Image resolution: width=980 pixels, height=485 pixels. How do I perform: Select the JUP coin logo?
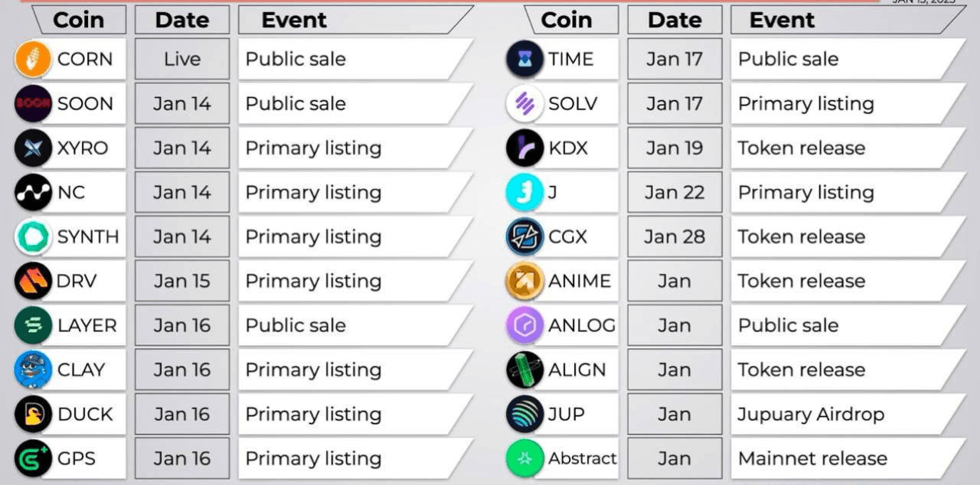[525, 414]
